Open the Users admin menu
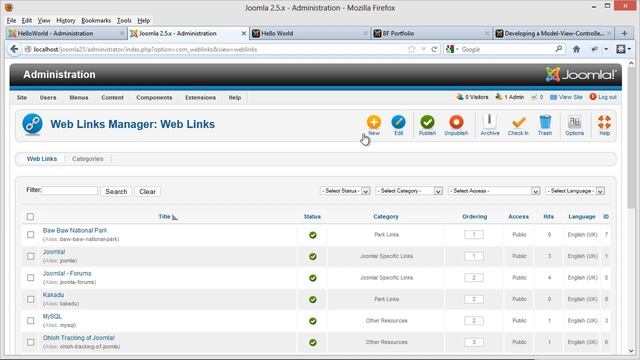Screen dimensions: 640x360 [48, 98]
